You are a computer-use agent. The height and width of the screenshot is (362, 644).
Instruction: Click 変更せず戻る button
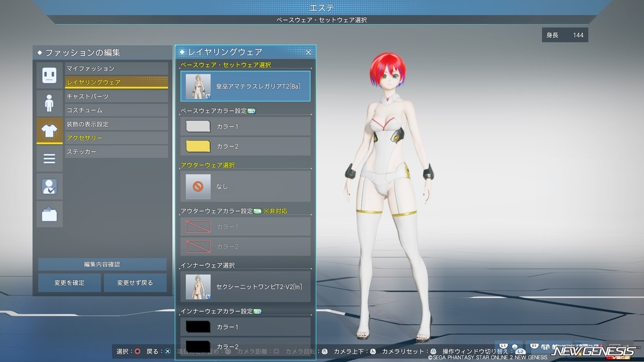tap(135, 283)
